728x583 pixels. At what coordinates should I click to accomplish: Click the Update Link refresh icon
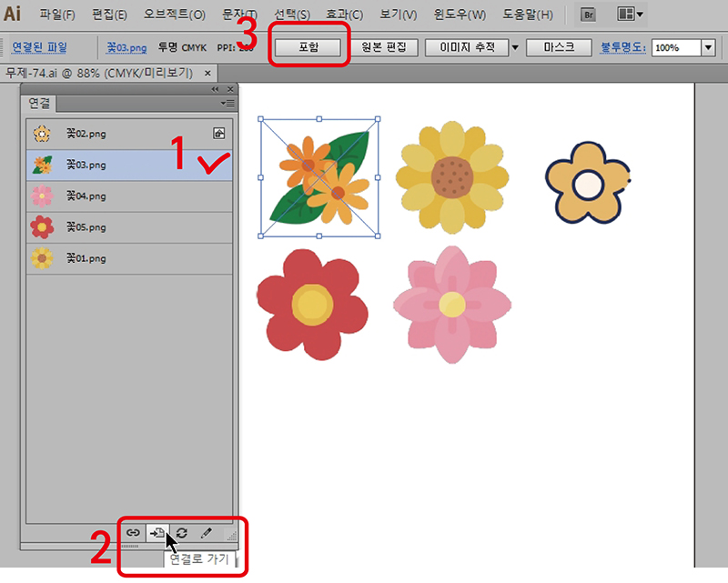click(181, 533)
